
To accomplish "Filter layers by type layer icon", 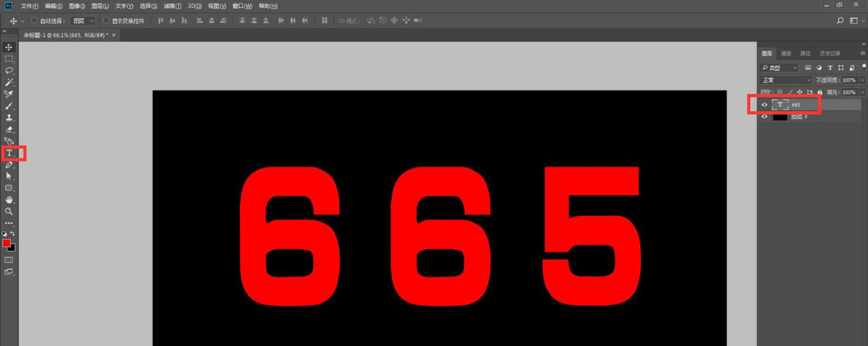I will tap(830, 67).
